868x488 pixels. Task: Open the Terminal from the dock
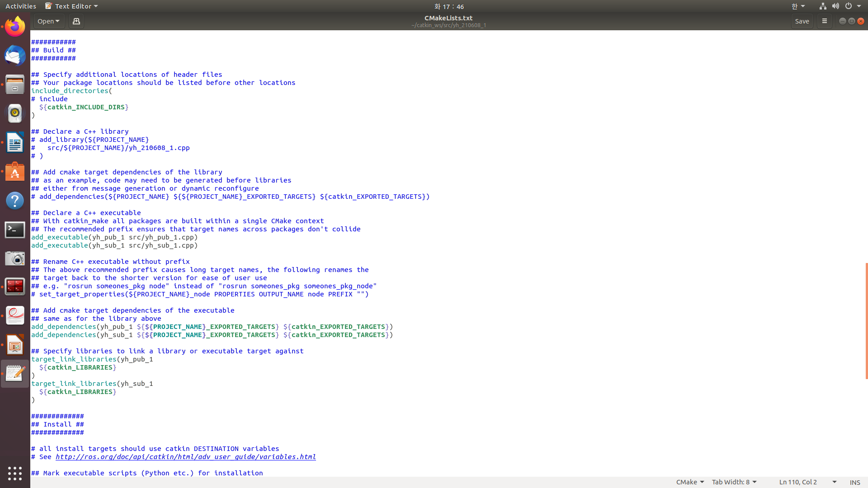point(15,230)
